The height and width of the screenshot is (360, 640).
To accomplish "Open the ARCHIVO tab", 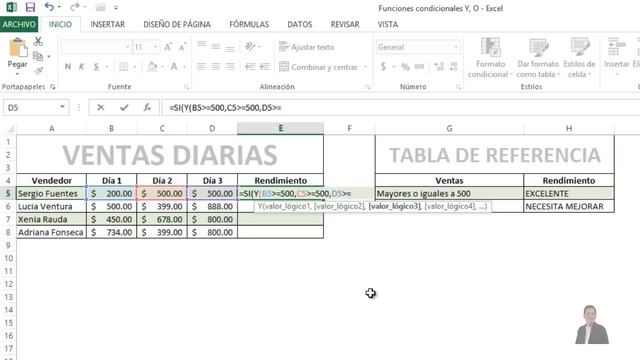I will click(19, 24).
